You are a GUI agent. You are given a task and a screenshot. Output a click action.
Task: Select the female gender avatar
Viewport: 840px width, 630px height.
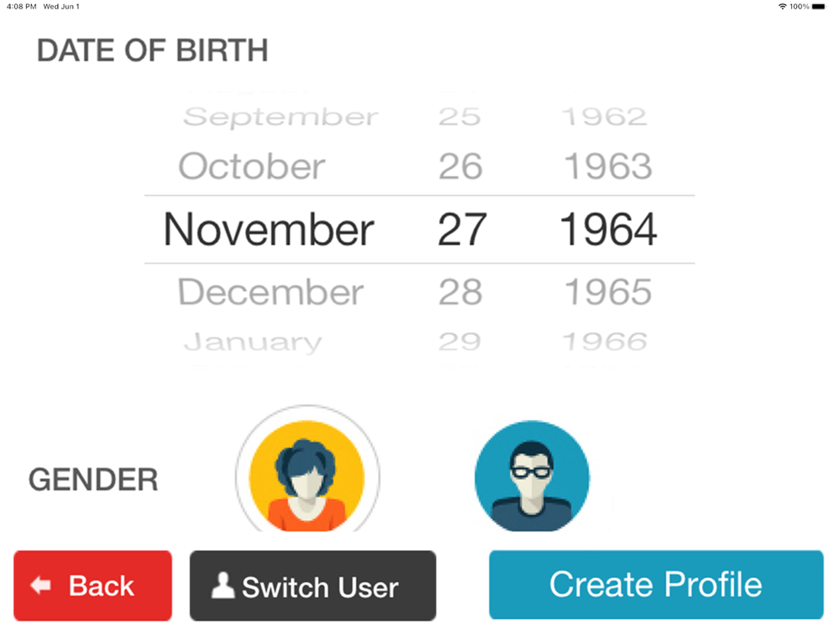click(x=307, y=476)
